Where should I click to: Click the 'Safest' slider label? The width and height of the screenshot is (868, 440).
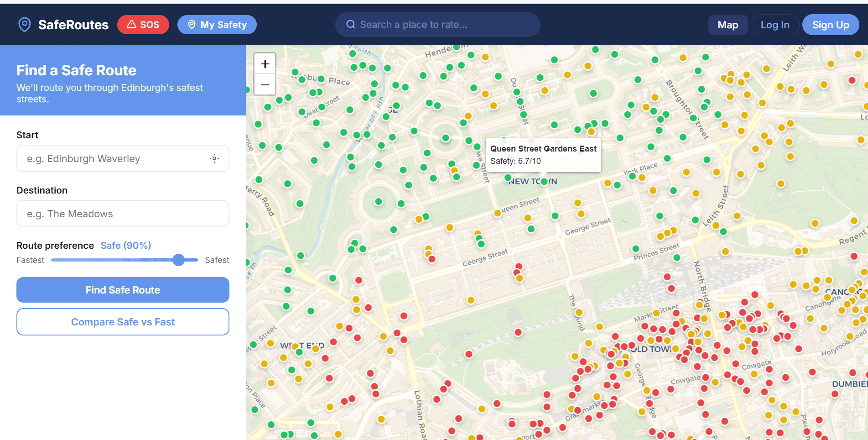click(x=217, y=260)
